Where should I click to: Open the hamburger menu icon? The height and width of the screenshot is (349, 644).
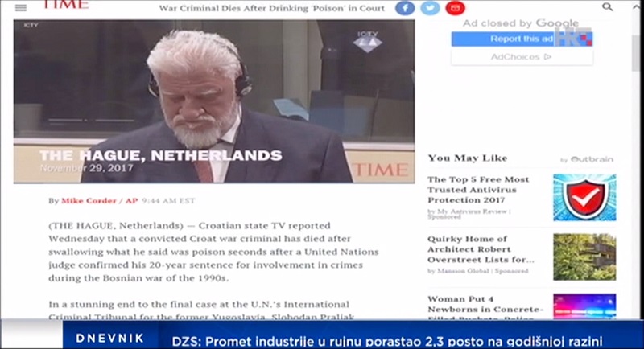(21, 8)
